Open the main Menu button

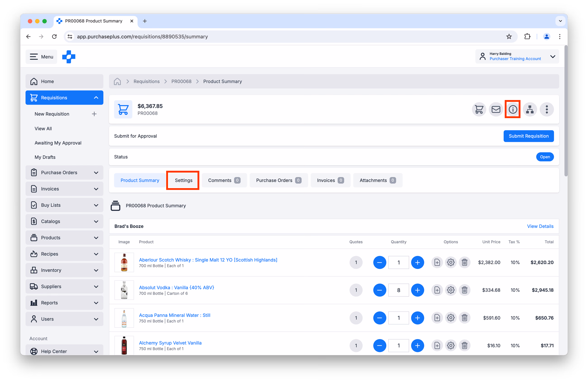click(41, 57)
